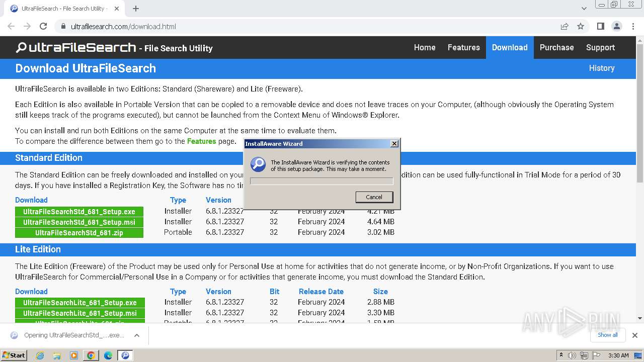
Task: Download UltraFileSearchLite_681_Setup.exe
Action: pyautogui.click(x=80, y=303)
